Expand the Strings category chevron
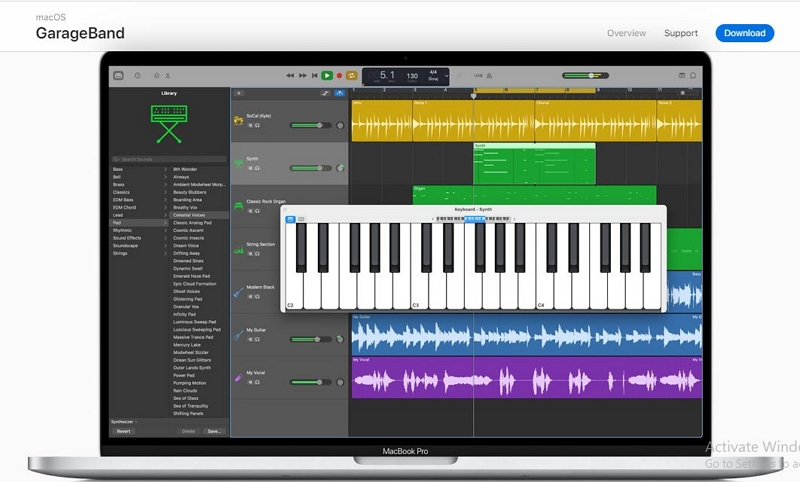The height and width of the screenshot is (482, 800). [x=165, y=253]
